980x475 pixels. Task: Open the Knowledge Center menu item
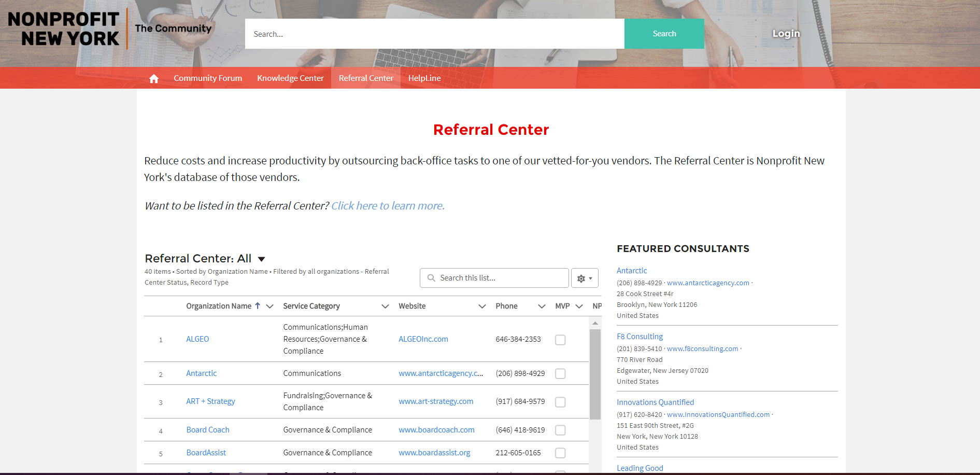pos(290,78)
